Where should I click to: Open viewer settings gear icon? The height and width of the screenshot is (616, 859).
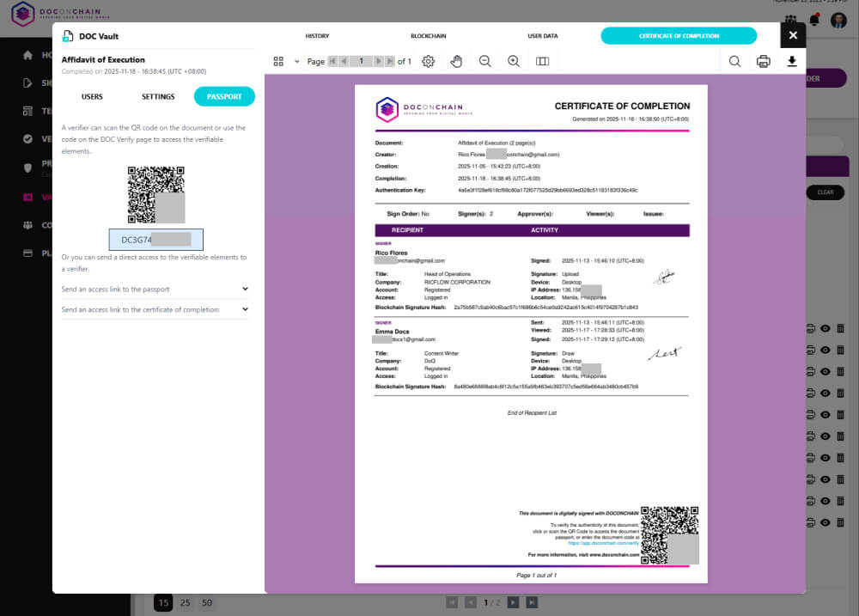429,61
